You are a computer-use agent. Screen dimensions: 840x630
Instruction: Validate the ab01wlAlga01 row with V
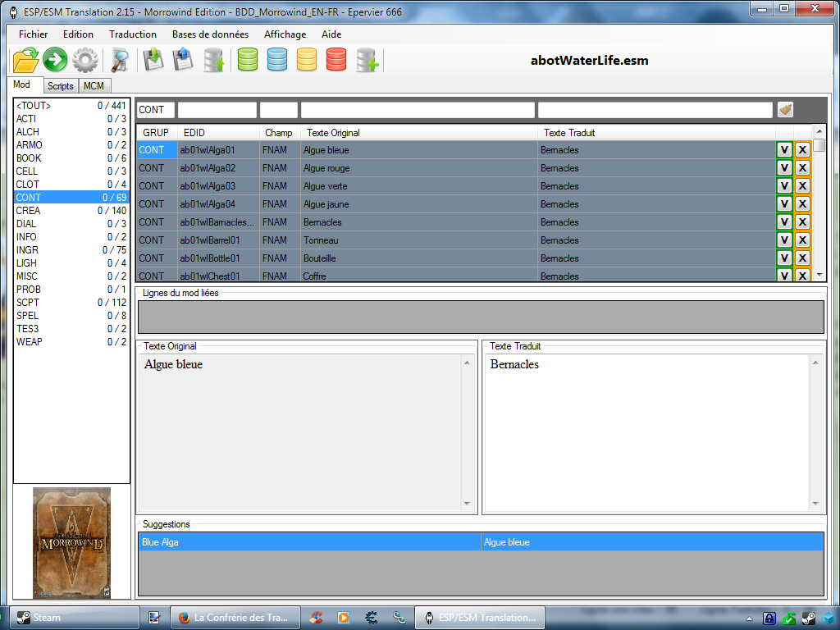click(784, 150)
